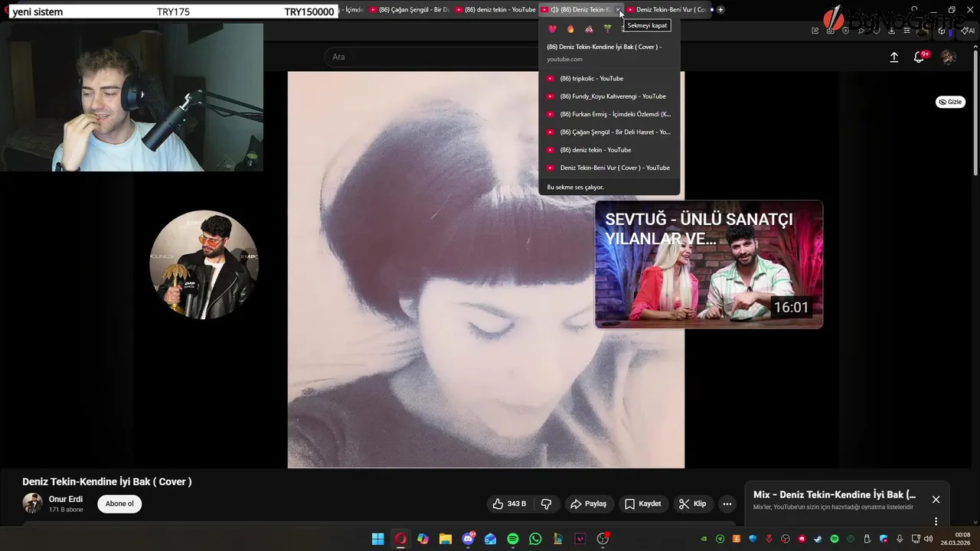Open the three-dot more actions menu
Viewport: 980px width, 551px height.
click(727, 504)
